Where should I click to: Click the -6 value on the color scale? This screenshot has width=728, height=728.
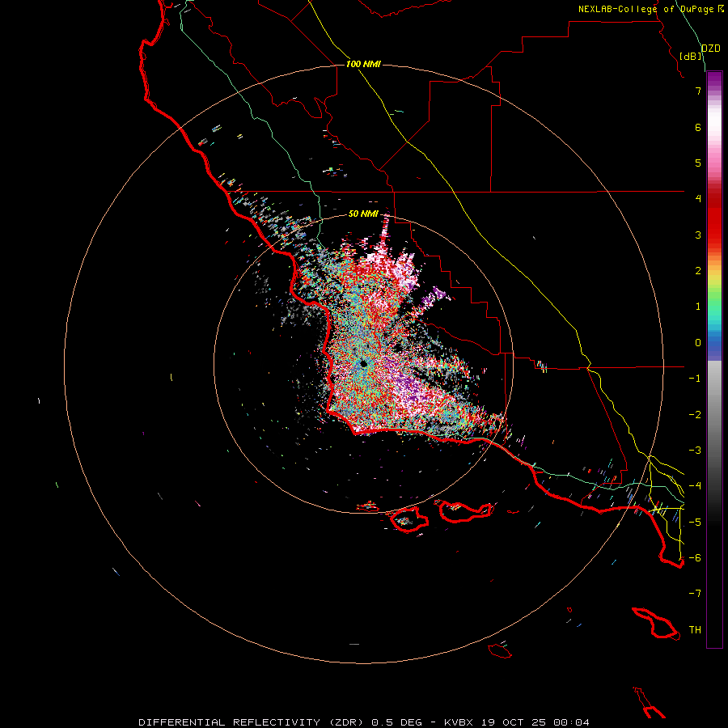point(695,558)
